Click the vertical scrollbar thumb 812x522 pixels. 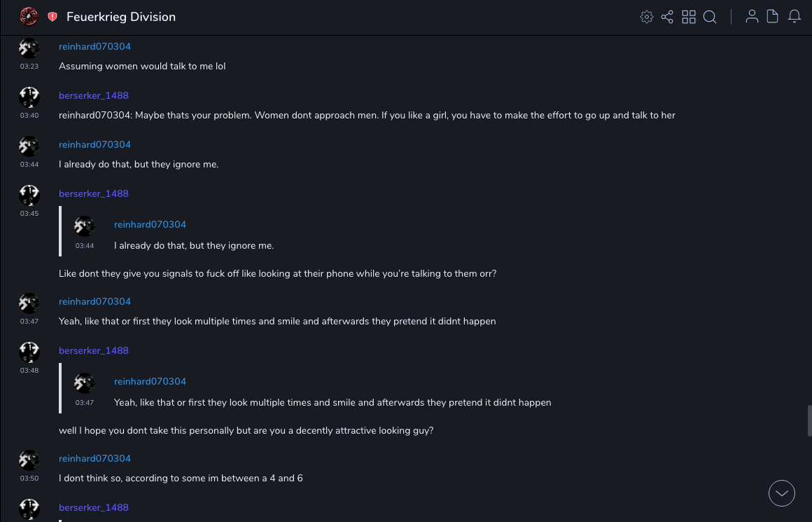click(x=809, y=420)
